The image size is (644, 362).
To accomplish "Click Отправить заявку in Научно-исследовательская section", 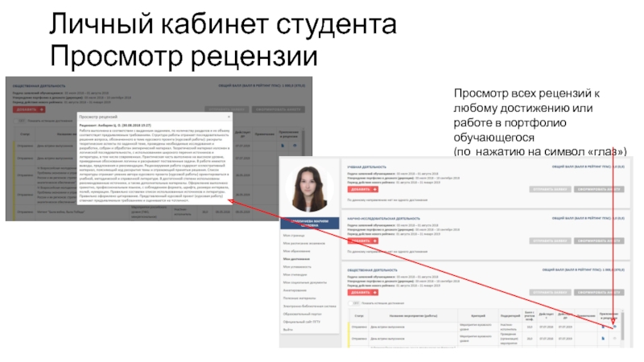I will coord(551,241).
